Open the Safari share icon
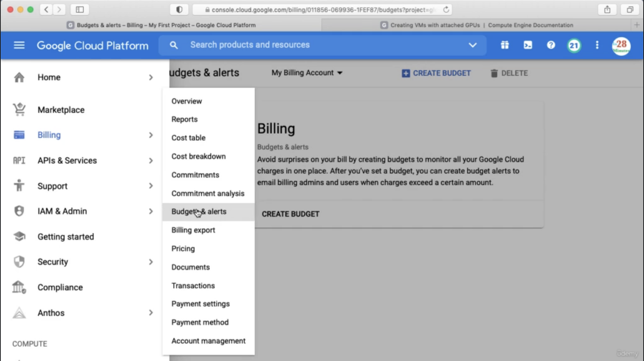Image resolution: width=644 pixels, height=361 pixels. click(607, 9)
